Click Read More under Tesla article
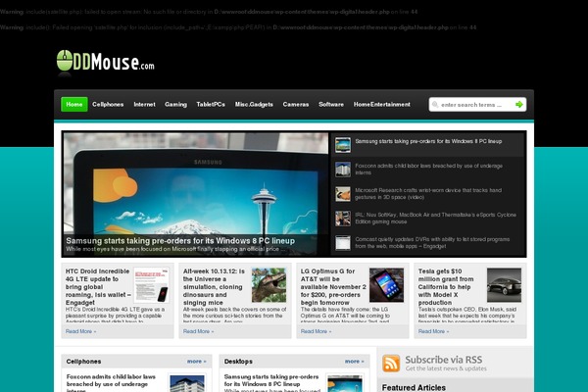Viewport: 588px width, 392px height. tap(433, 331)
